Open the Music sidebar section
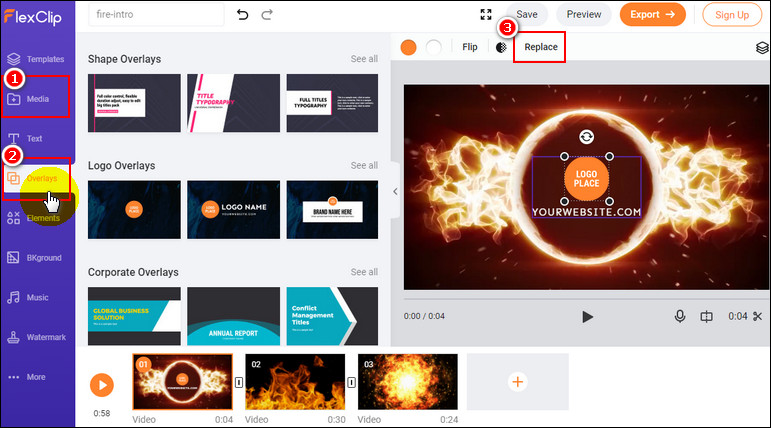 [x=28, y=298]
